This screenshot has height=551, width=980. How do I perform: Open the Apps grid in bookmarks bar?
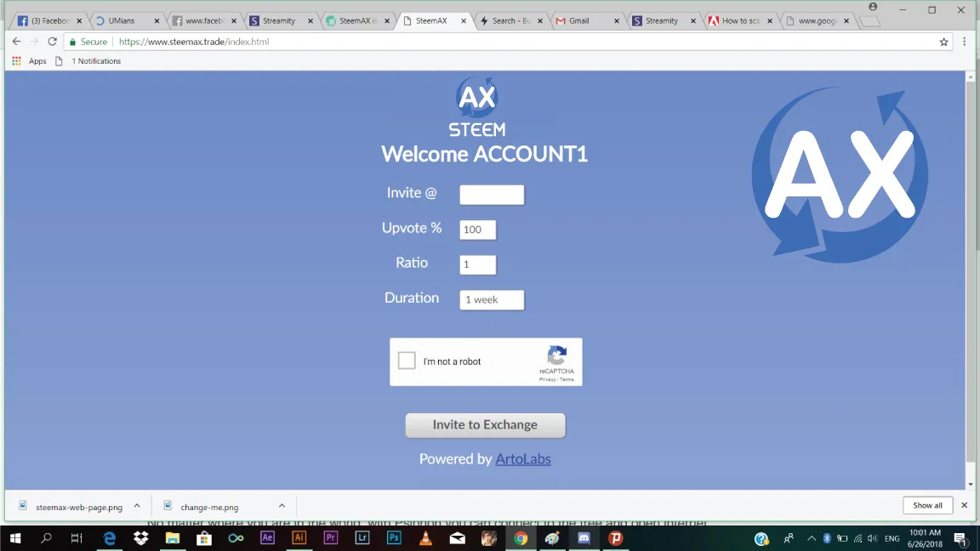coord(30,61)
